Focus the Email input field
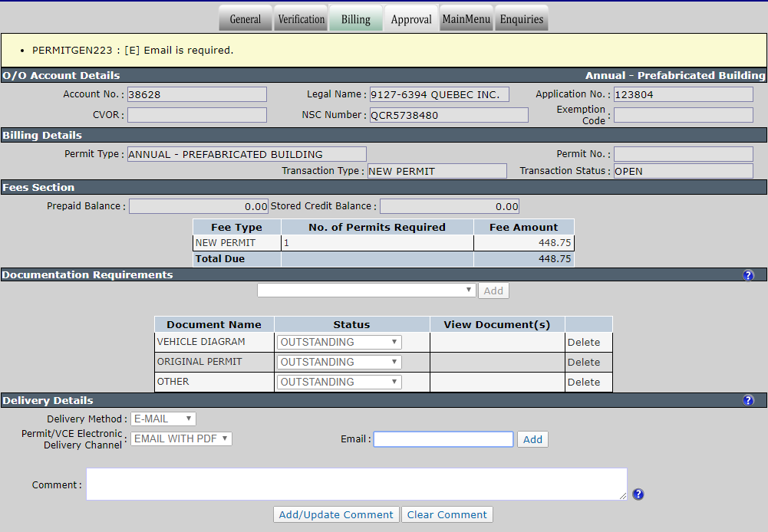Viewport: 768px width, 532px height. [x=443, y=439]
